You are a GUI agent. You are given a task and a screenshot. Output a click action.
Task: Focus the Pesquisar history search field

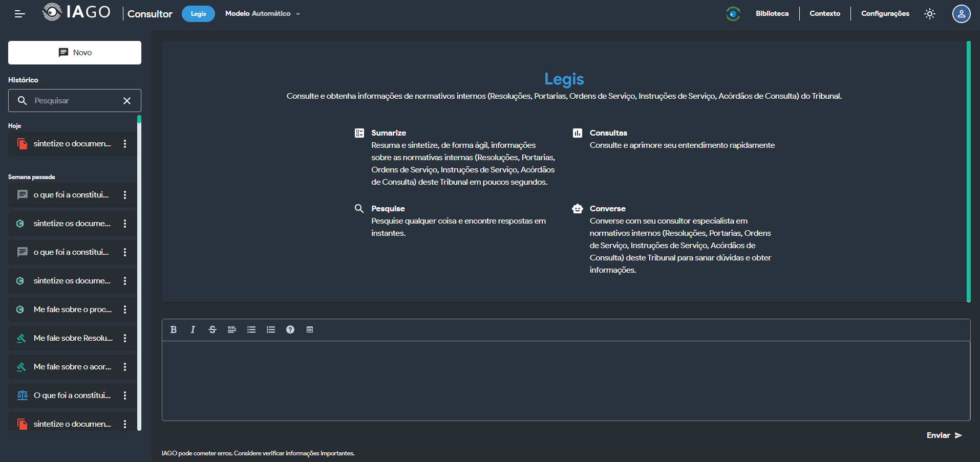point(74,101)
